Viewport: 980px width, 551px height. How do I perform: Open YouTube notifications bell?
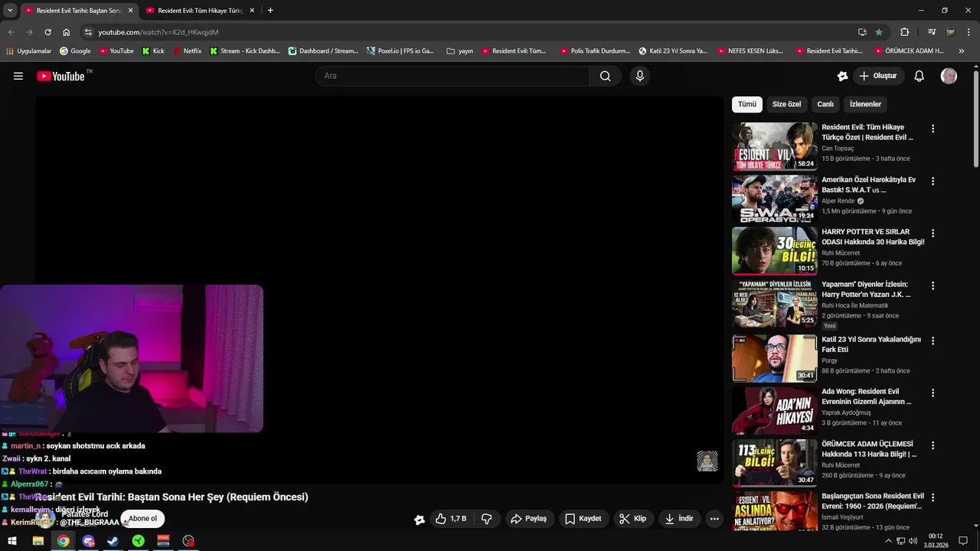(920, 76)
